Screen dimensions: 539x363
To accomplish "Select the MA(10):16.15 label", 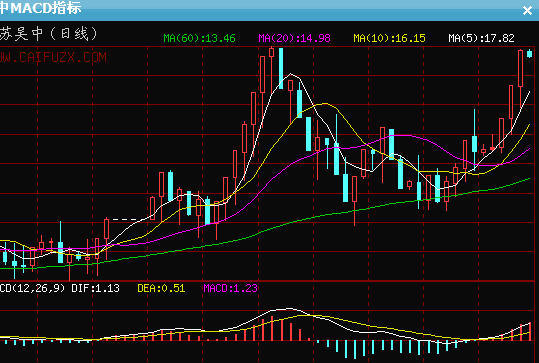I will coord(389,38).
